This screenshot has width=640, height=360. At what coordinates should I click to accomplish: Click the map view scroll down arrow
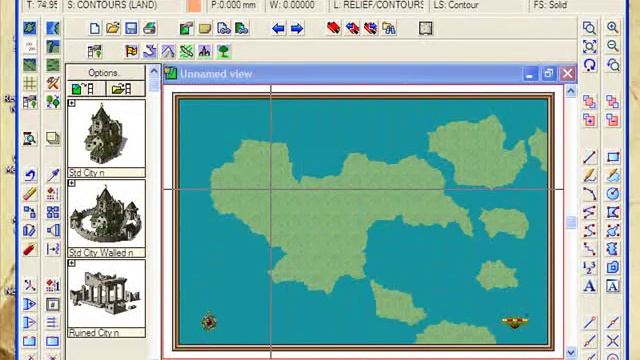[x=571, y=352]
